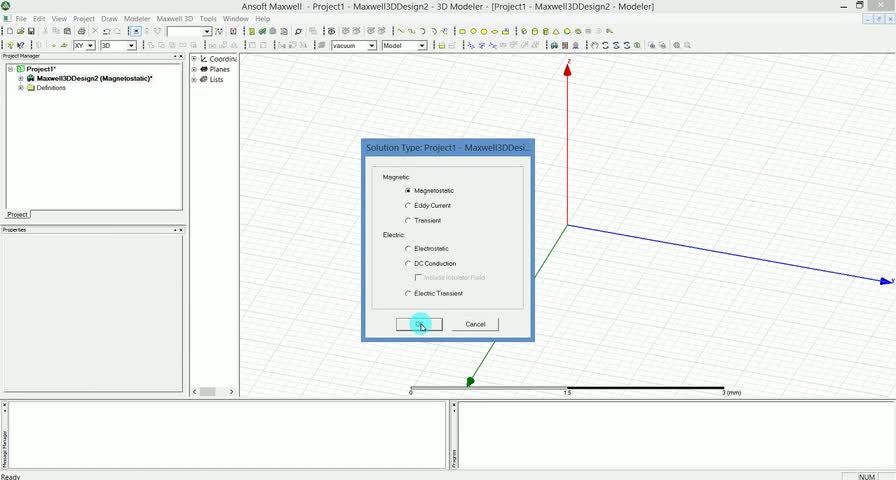Image resolution: width=896 pixels, height=480 pixels.
Task: Click the active select-mode toolbar button
Action: tap(135, 31)
